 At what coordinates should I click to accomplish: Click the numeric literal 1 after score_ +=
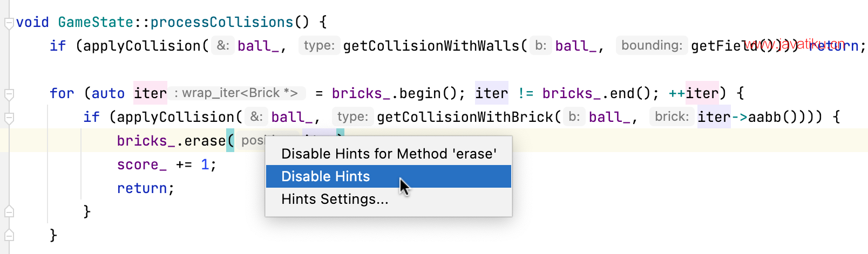(205, 164)
